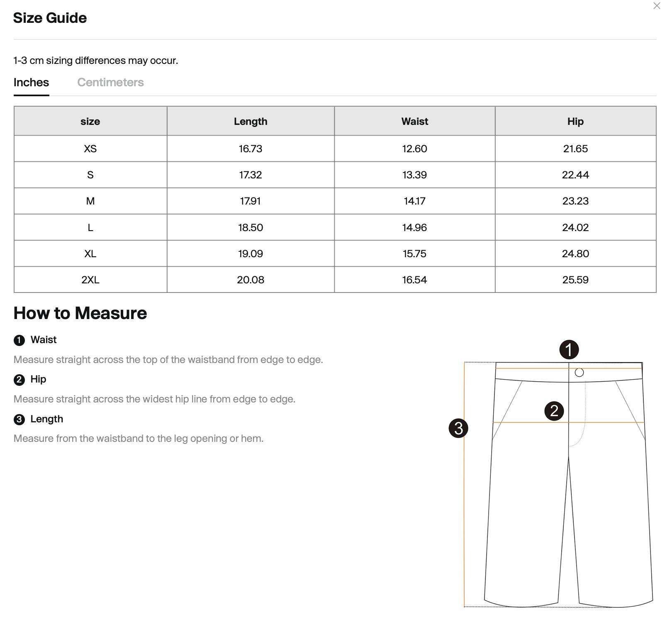This screenshot has height=619, width=672.
Task: Switch to the Centimeters tab
Action: tap(110, 82)
